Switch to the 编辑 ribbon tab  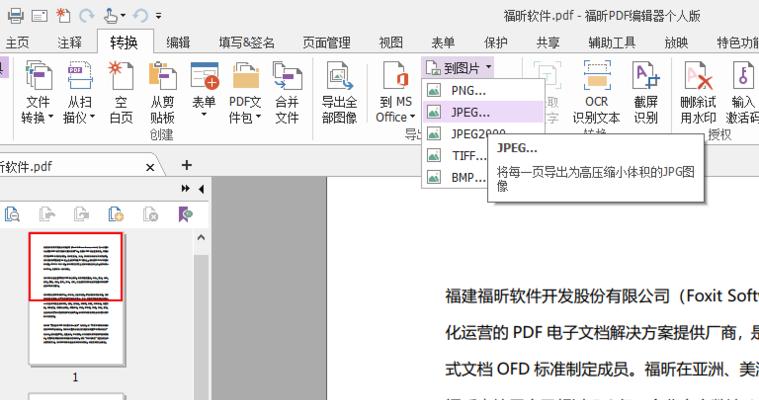tap(178, 43)
